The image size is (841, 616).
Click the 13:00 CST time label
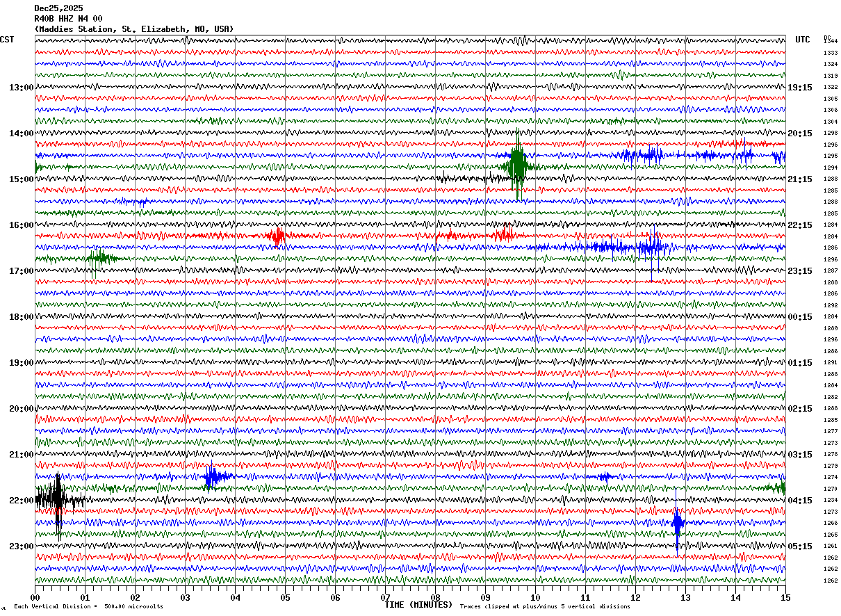click(x=21, y=88)
